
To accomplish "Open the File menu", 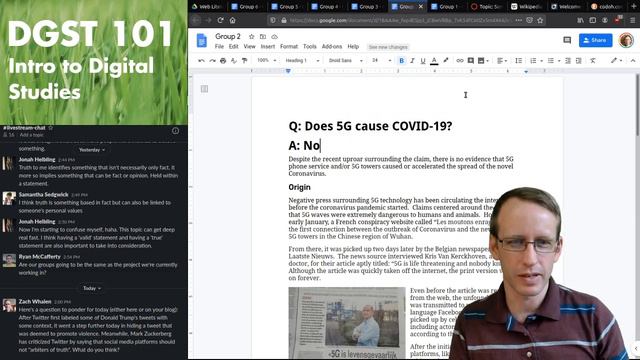I will point(219,47).
